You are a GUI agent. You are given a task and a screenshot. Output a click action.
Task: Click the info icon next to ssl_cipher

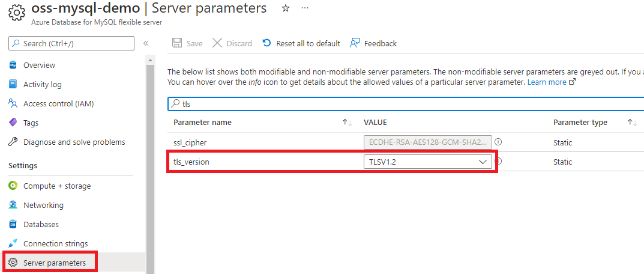(498, 142)
